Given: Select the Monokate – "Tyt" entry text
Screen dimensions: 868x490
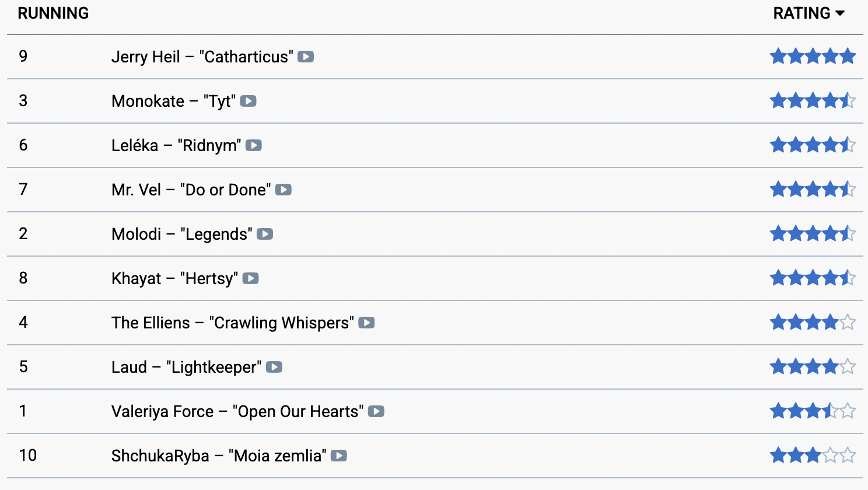Looking at the screenshot, I should (x=173, y=101).
